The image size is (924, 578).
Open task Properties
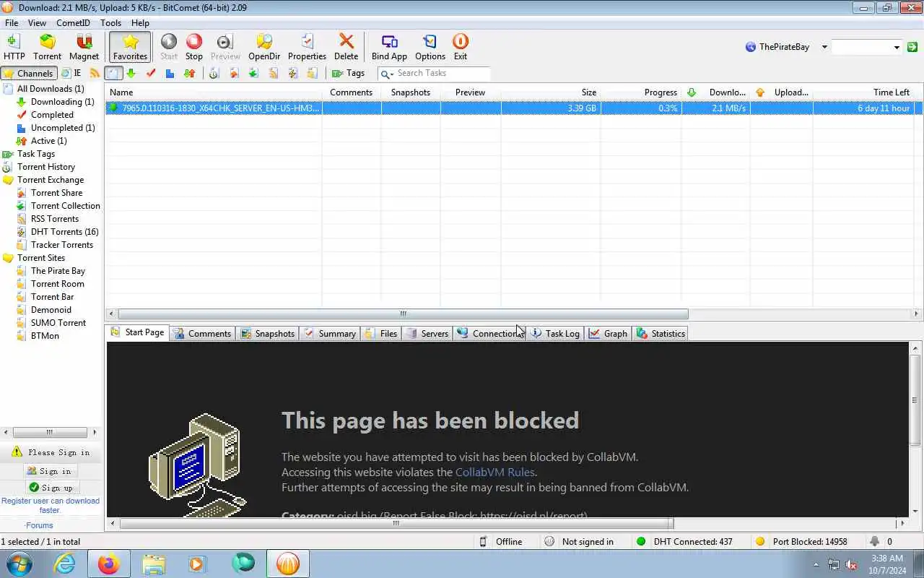point(307,48)
